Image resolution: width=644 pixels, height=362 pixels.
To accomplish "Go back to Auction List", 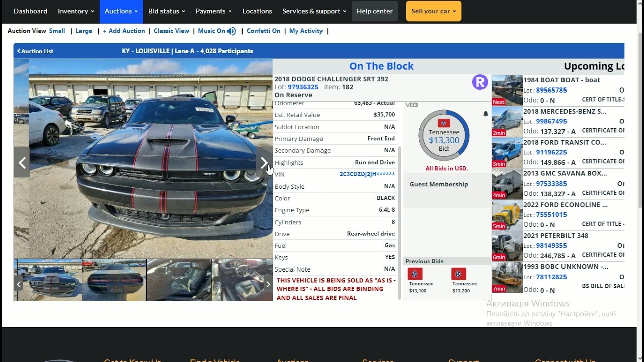I will point(35,51).
